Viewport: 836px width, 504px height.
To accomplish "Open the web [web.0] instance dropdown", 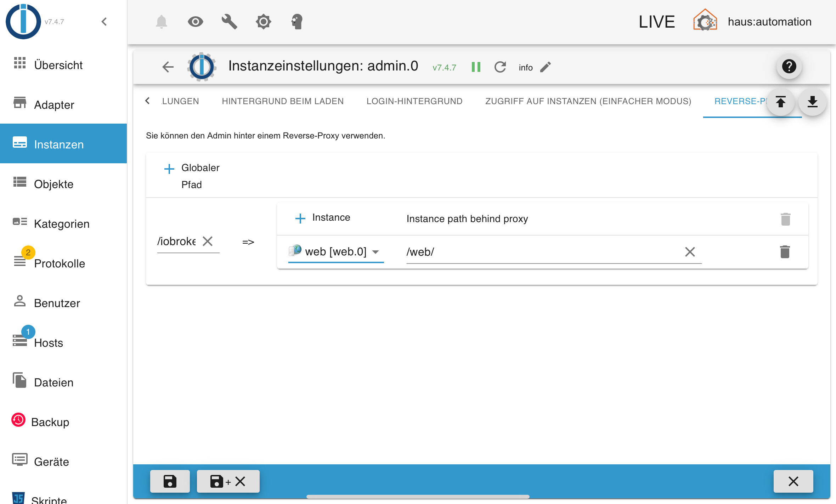I will [336, 252].
